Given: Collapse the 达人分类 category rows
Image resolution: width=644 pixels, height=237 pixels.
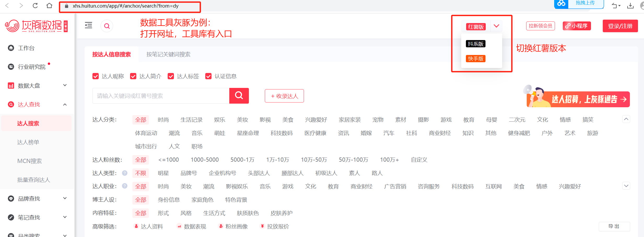Looking at the screenshot, I should [626, 119].
